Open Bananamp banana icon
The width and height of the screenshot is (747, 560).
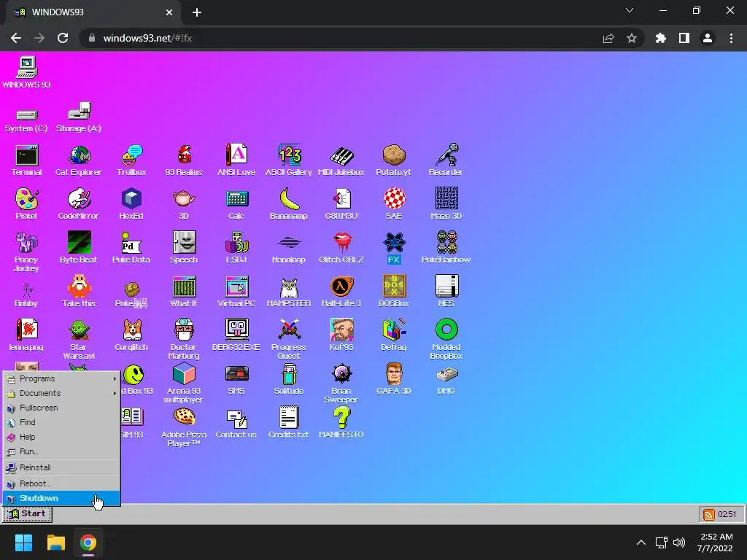tap(289, 204)
